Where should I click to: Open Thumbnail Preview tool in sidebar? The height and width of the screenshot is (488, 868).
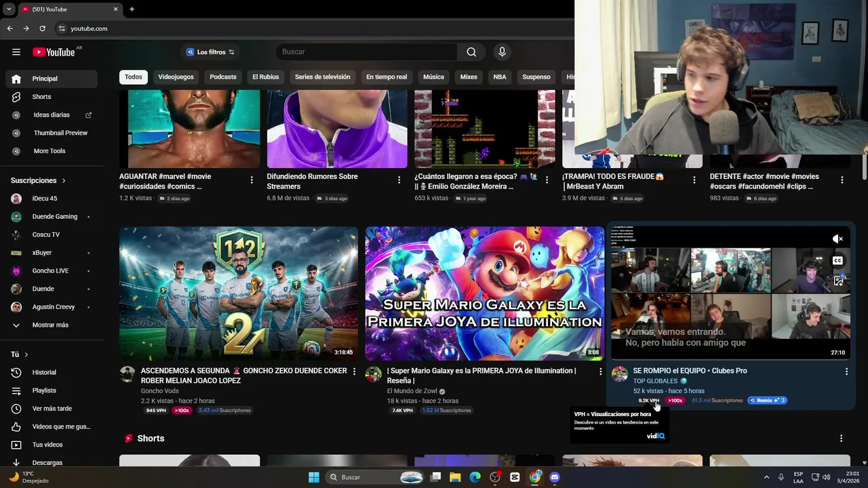tap(52, 133)
